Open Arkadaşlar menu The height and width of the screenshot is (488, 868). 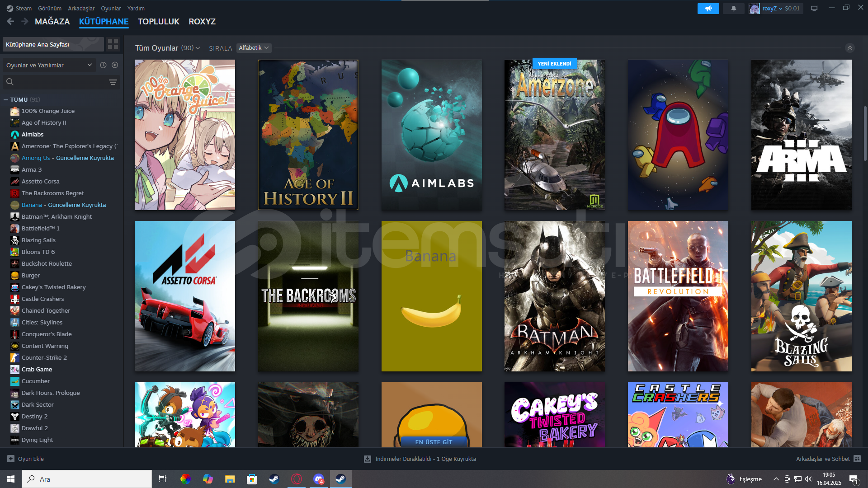81,8
